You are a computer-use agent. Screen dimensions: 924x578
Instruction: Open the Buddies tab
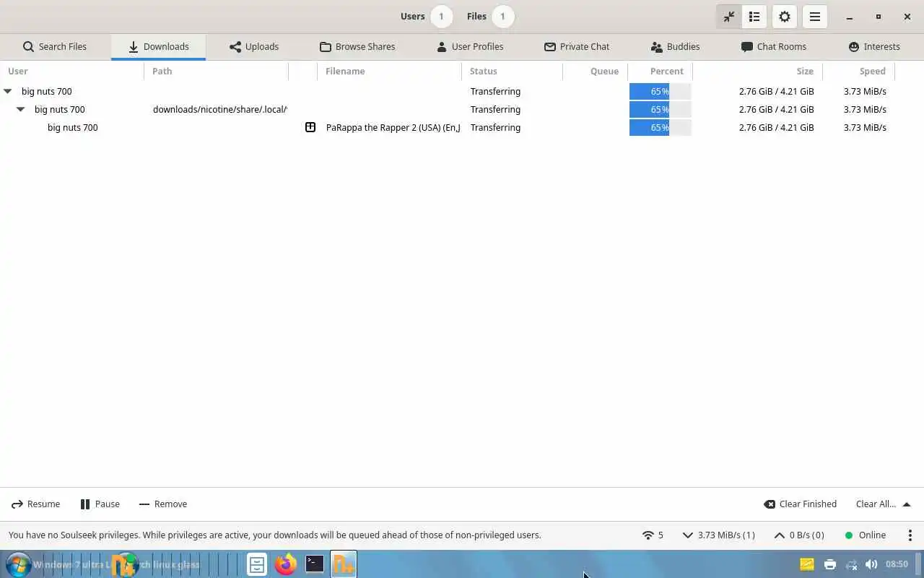(x=675, y=46)
